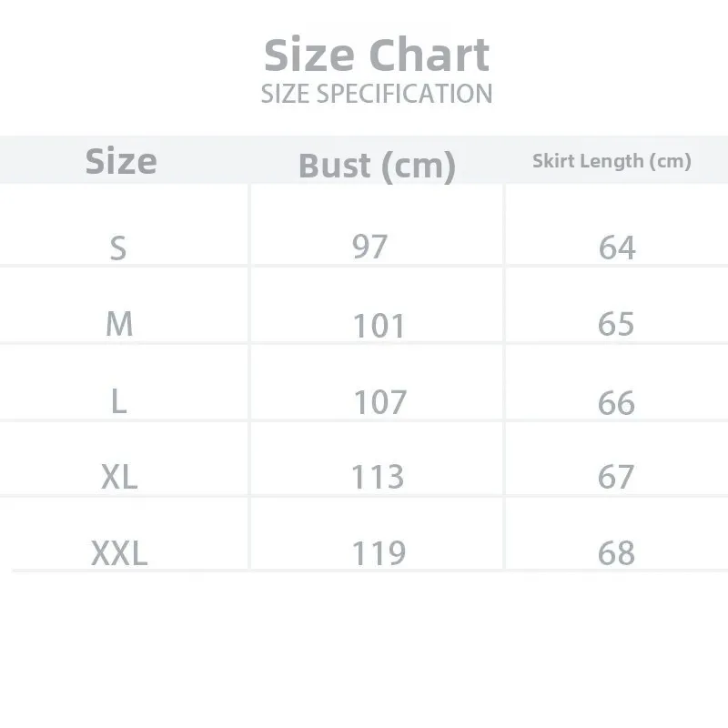Click skirt length value 66
Screen dimensions: 728x728
pyautogui.click(x=616, y=402)
